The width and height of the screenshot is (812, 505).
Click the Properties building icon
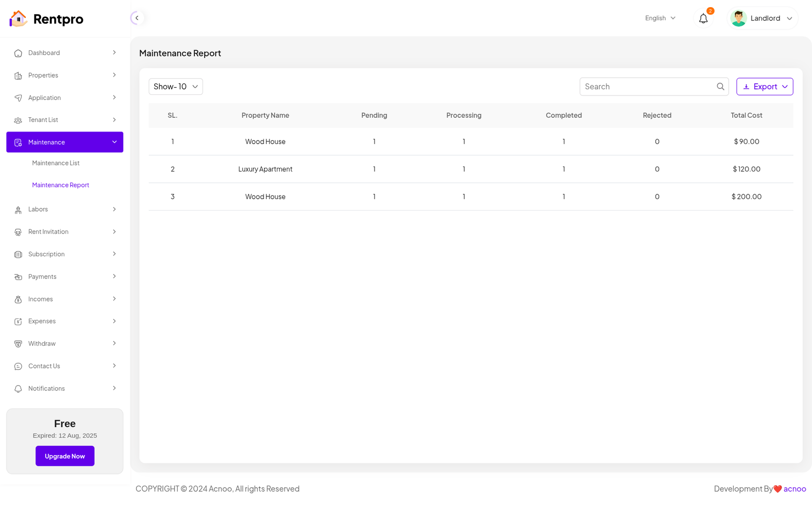[18, 76]
